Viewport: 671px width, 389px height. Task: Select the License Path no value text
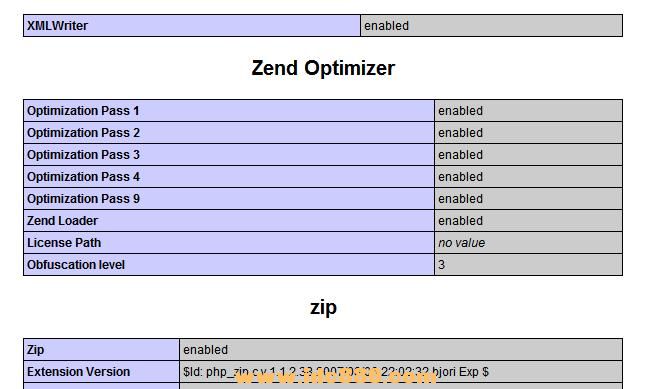[x=461, y=243]
